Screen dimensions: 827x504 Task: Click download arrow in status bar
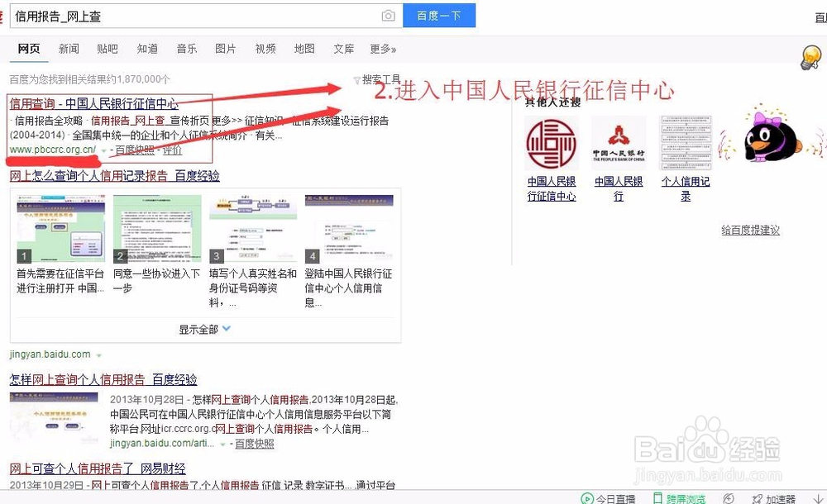(819, 498)
